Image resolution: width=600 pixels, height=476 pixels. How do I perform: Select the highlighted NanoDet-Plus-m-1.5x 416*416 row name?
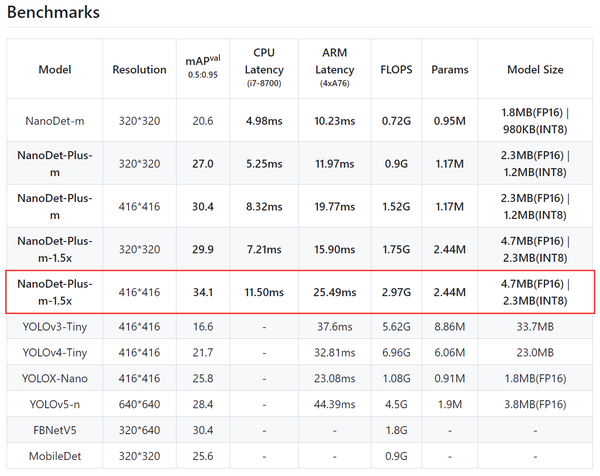click(x=55, y=292)
